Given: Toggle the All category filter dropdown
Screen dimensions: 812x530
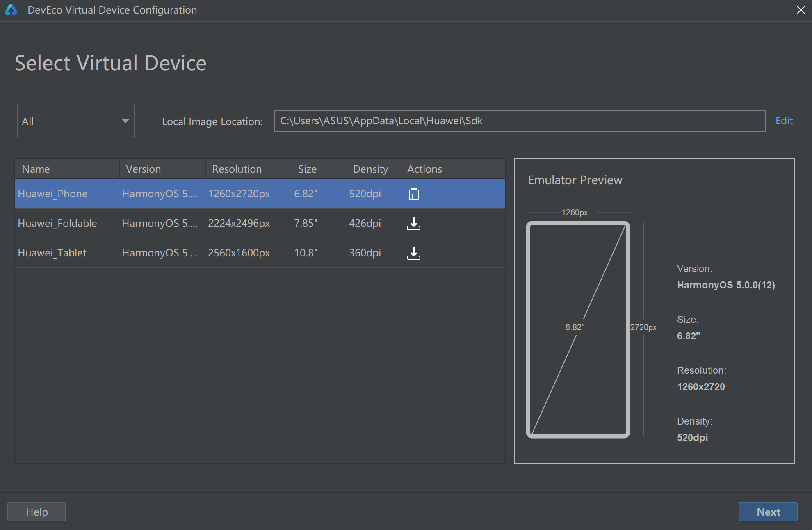Looking at the screenshot, I should [x=76, y=121].
